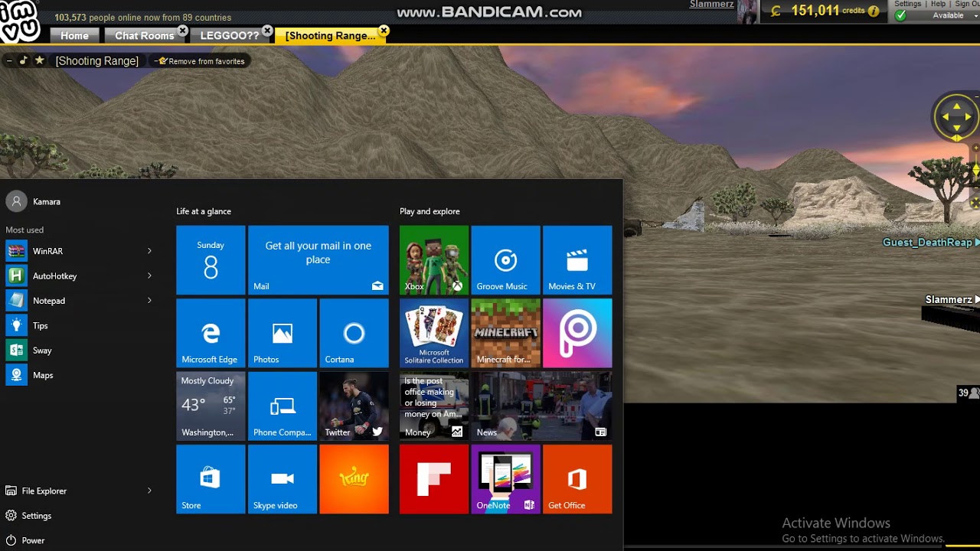Toggle the favorite star for Shooting Range
980x551 pixels.
pos(39,60)
